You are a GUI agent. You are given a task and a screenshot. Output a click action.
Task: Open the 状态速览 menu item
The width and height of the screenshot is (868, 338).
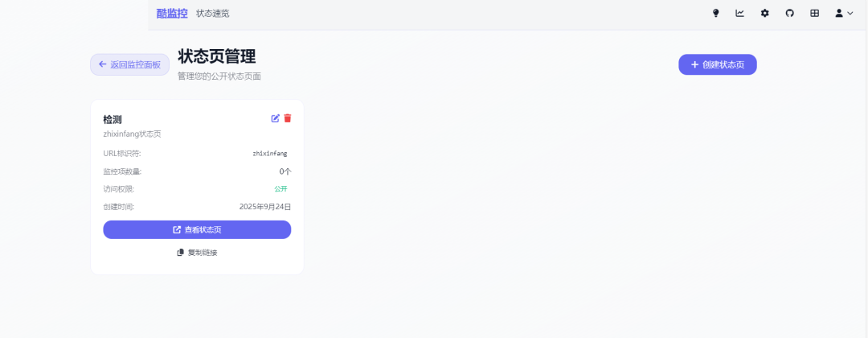click(x=213, y=14)
